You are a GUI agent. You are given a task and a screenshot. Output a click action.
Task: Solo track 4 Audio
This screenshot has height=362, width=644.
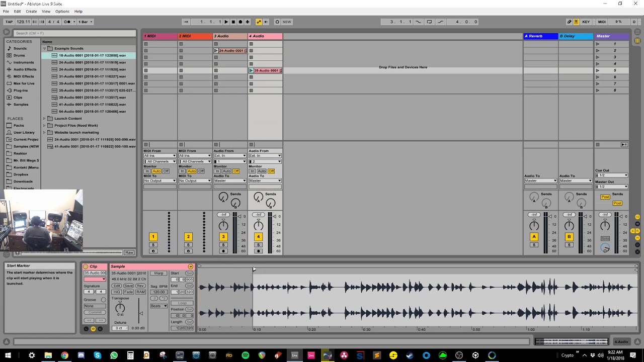point(258,245)
